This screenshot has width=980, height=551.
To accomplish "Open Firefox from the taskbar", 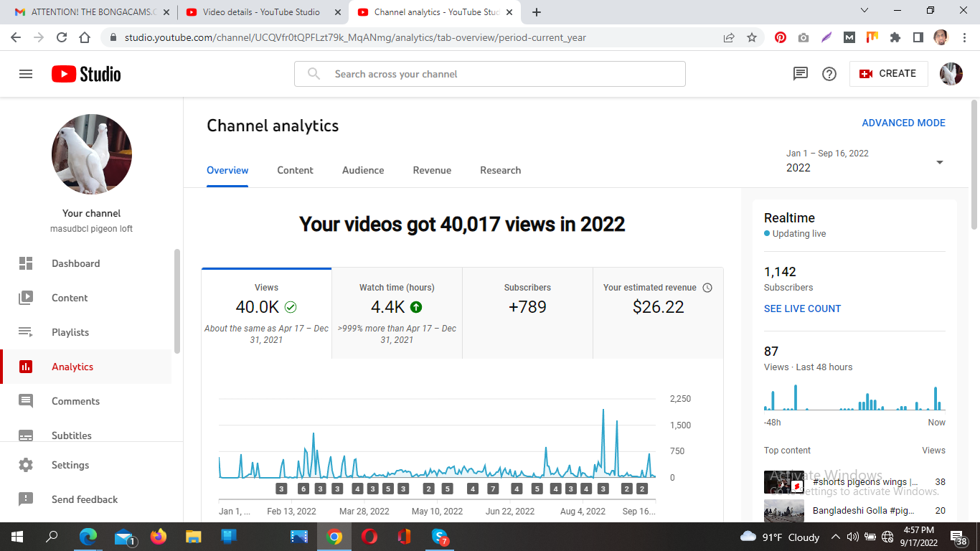I will 159,537.
